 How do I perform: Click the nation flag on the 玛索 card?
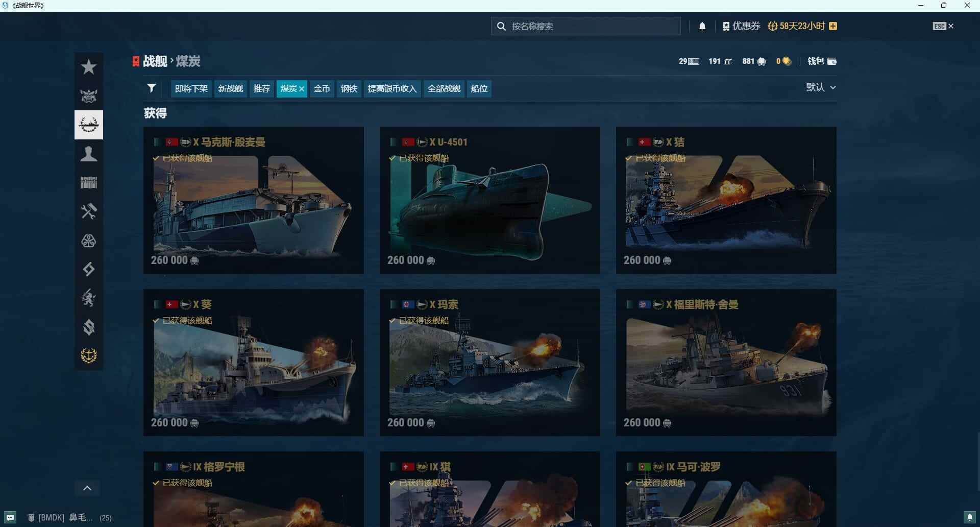coord(408,305)
